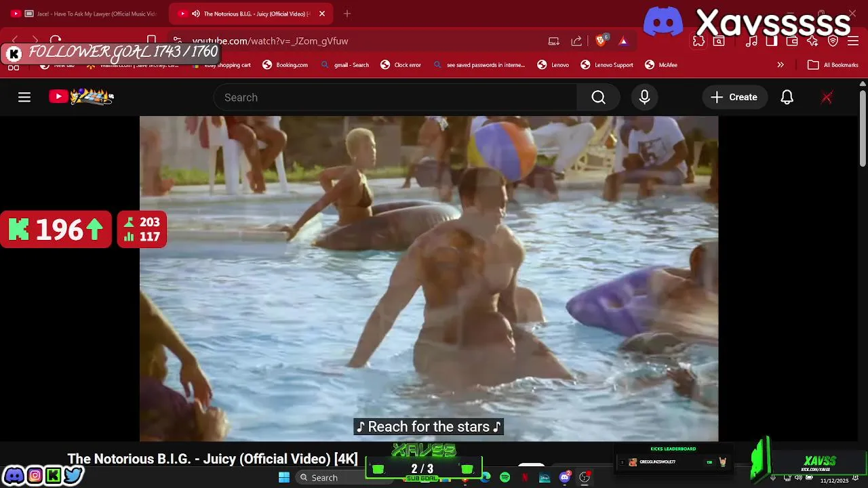868x488 pixels.
Task: Open the Create menu on YouTube
Action: click(x=734, y=97)
